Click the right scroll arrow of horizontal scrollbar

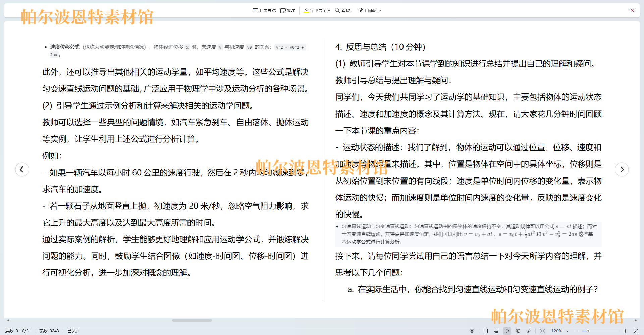[x=636, y=320]
